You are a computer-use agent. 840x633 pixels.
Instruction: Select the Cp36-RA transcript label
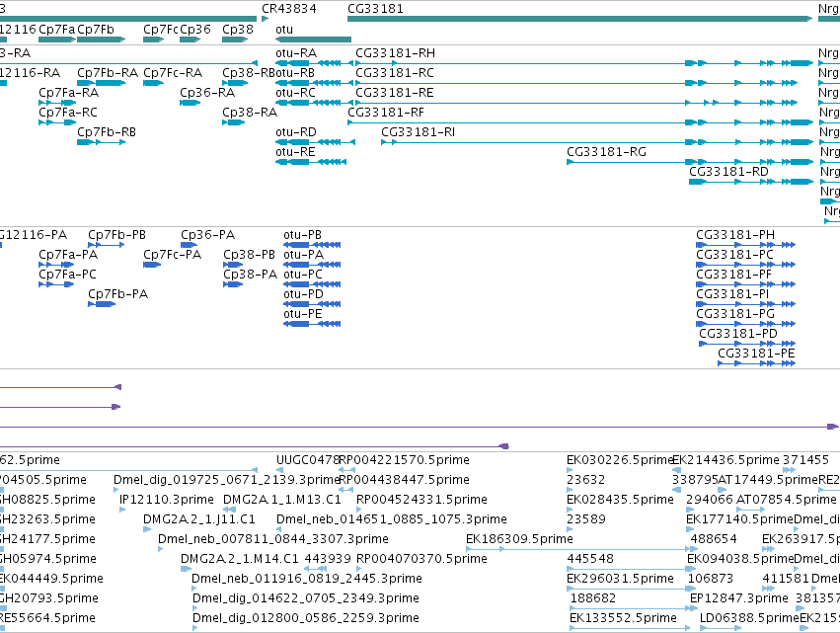click(207, 93)
